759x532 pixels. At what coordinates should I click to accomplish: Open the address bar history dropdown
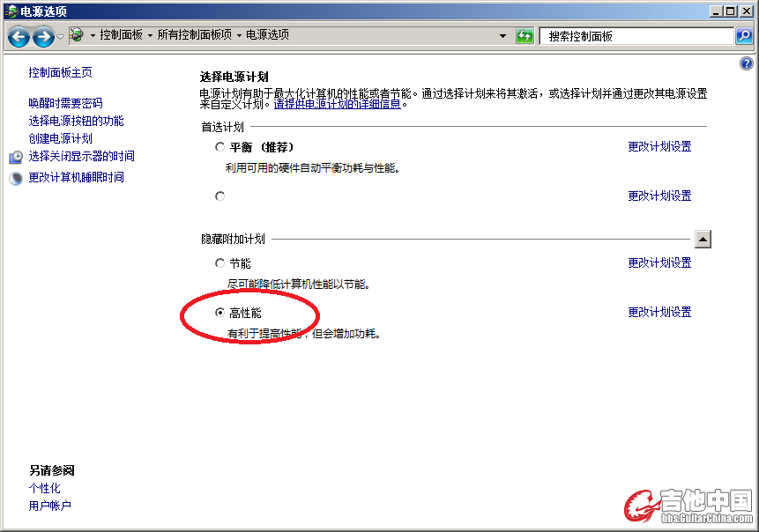pyautogui.click(x=503, y=36)
